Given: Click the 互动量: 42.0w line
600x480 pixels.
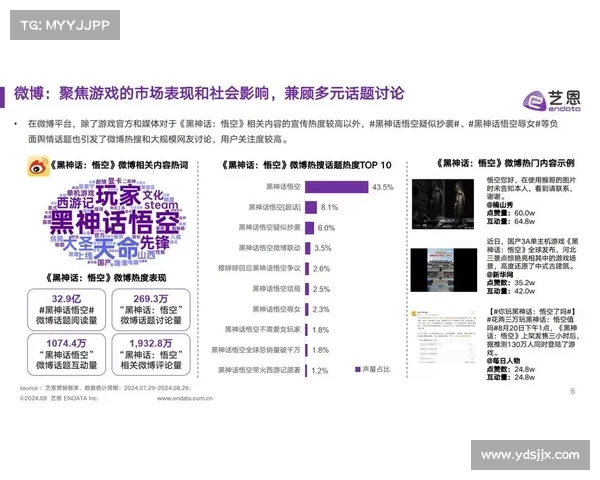Looking at the screenshot, I should coord(511,291).
